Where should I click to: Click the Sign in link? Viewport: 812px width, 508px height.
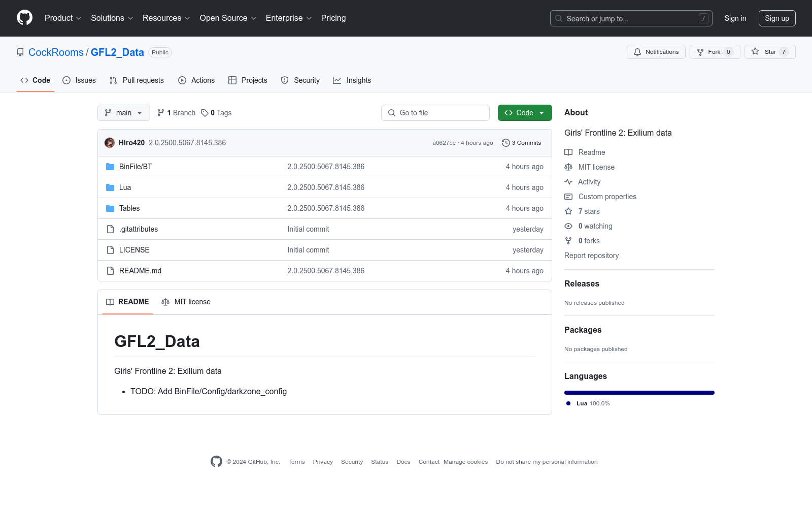pyautogui.click(x=735, y=18)
